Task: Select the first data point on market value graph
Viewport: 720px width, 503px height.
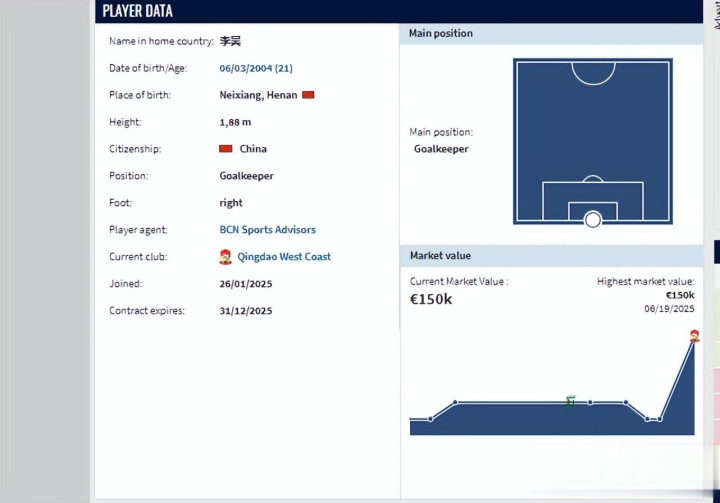Action: pyautogui.click(x=431, y=419)
